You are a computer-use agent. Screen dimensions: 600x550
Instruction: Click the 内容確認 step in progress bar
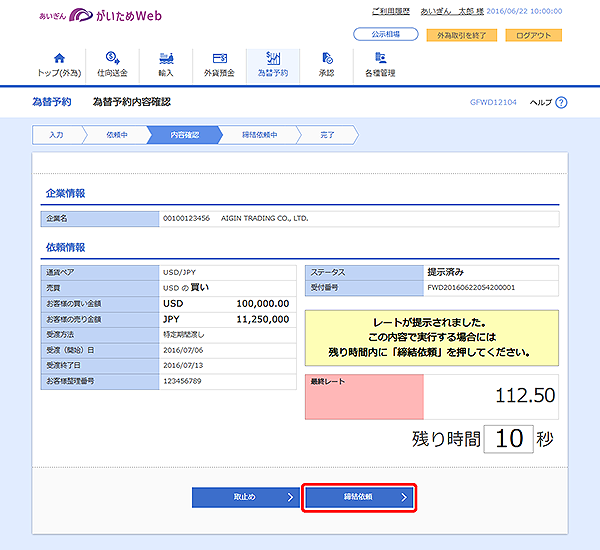(x=185, y=134)
